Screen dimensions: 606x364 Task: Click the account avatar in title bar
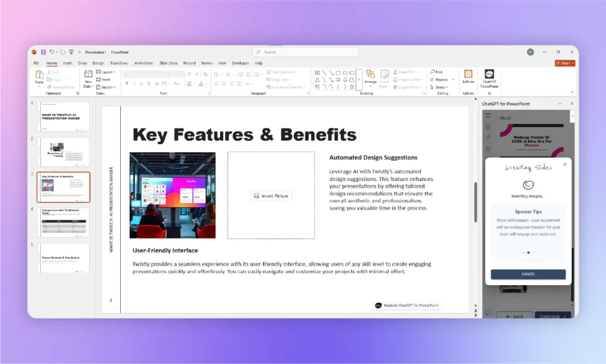tap(530, 52)
